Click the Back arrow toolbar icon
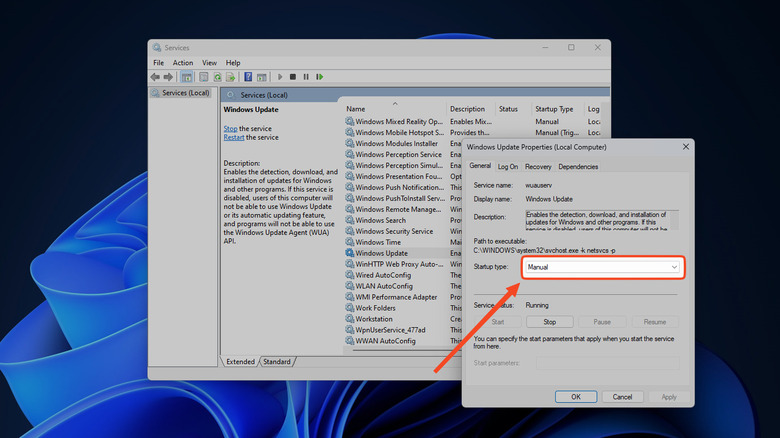The image size is (780, 438). point(156,77)
